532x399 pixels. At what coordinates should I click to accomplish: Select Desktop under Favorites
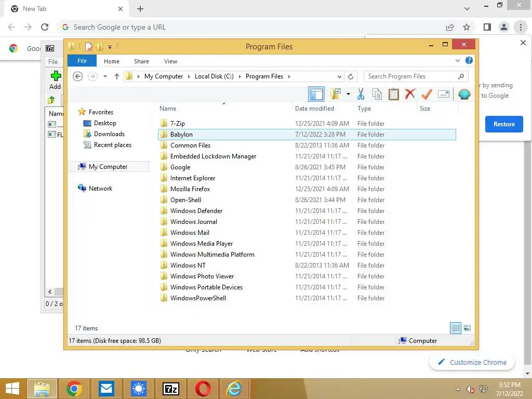point(105,123)
